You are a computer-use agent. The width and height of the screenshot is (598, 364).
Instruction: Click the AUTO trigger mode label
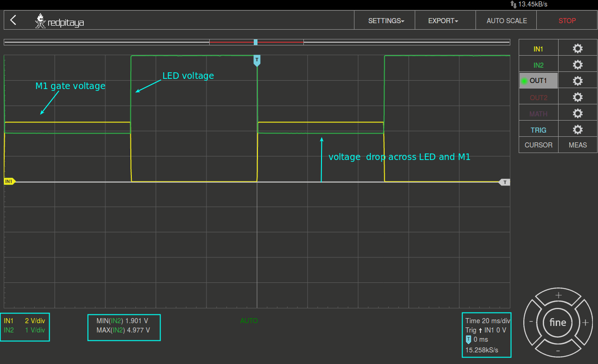(249, 321)
